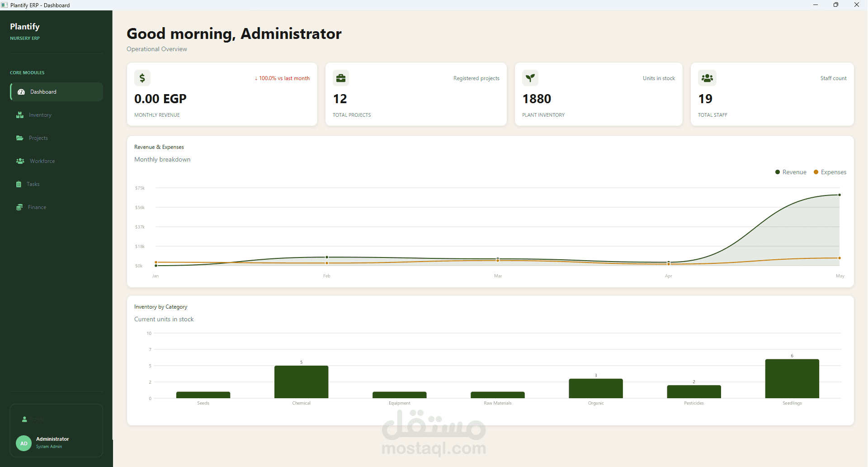Click the Plantify ERP title bar app icon
Image resolution: width=868 pixels, height=467 pixels.
click(5, 5)
